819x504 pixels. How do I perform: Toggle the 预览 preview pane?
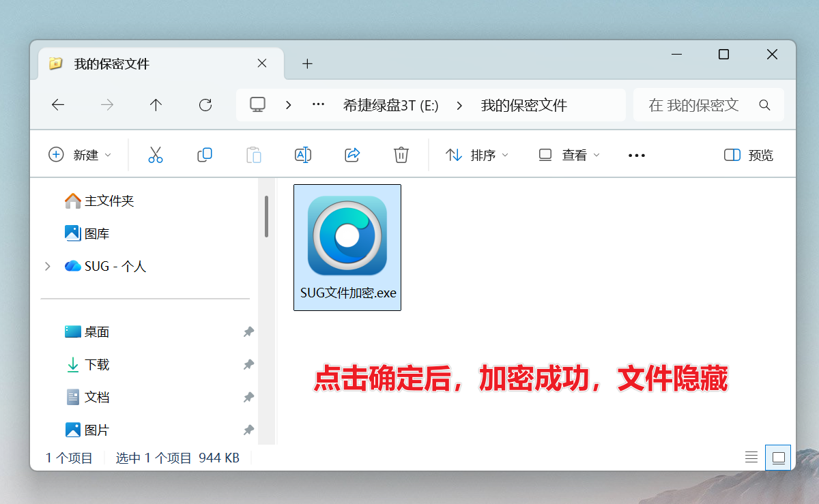pos(749,155)
